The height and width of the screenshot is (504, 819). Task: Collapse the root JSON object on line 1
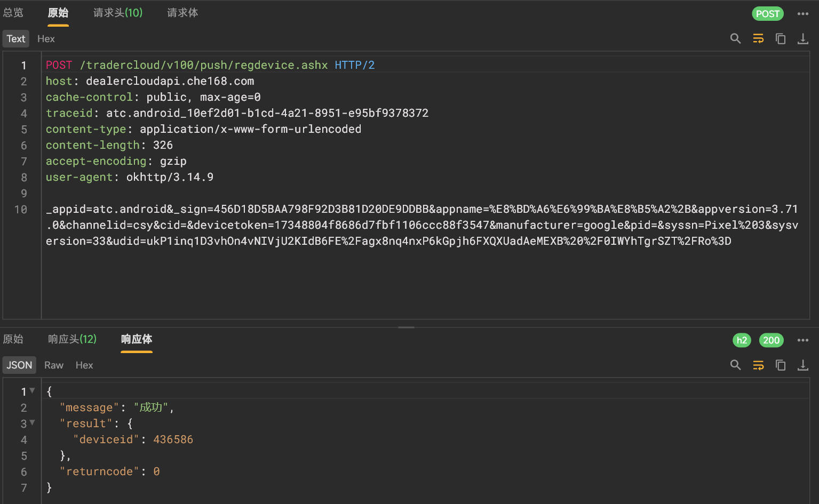(x=33, y=391)
